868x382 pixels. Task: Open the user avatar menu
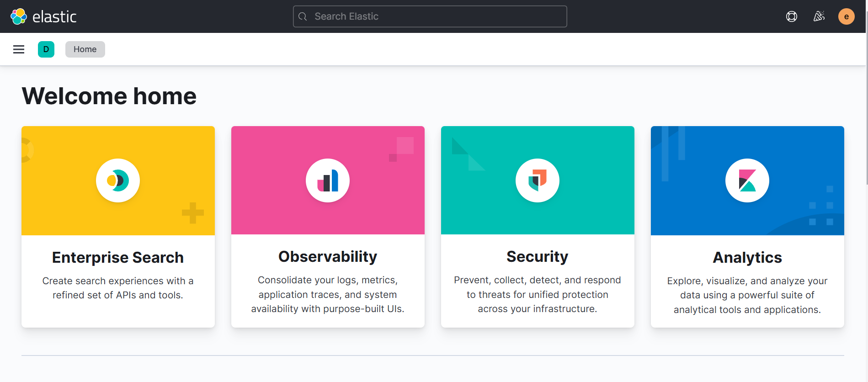coord(847,16)
